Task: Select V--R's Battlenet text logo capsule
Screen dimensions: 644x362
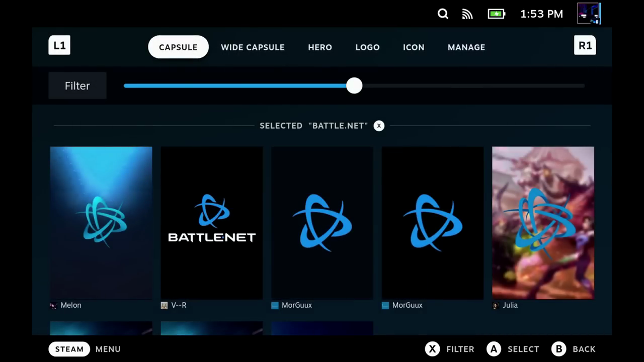Action: point(212,223)
